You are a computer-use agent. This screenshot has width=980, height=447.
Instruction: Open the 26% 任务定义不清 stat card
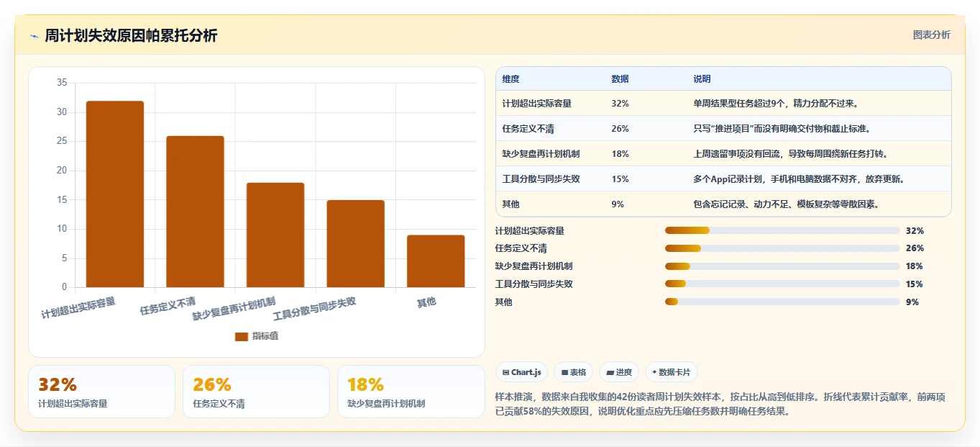coord(256,392)
